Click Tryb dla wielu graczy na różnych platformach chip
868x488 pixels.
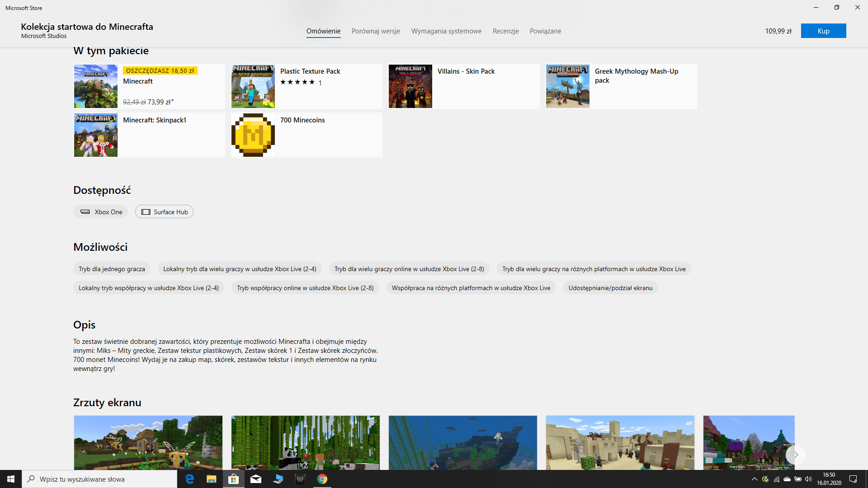(x=594, y=269)
